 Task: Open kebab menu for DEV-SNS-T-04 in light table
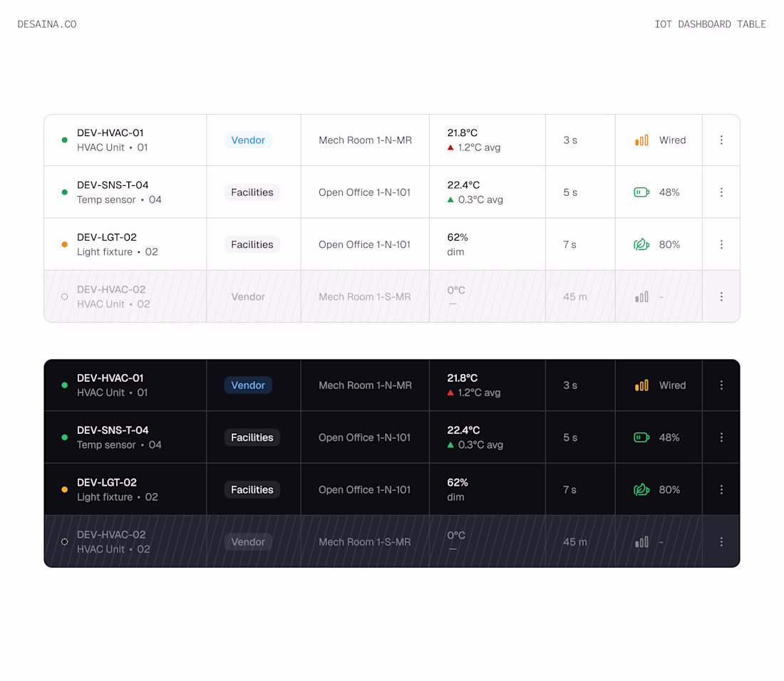[721, 192]
